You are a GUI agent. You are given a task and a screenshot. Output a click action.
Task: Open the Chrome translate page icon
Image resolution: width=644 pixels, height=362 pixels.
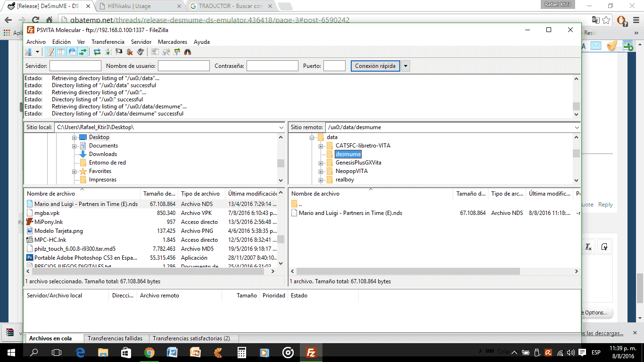coord(595,20)
